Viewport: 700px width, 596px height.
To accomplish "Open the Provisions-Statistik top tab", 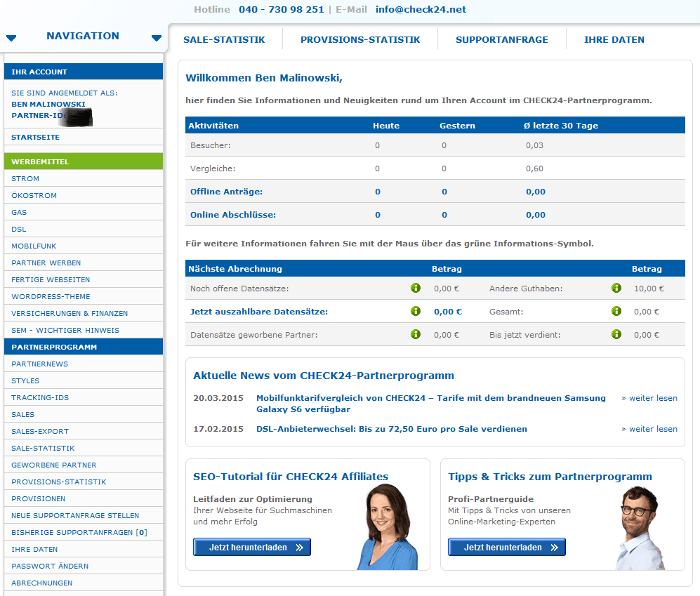I will [x=360, y=40].
